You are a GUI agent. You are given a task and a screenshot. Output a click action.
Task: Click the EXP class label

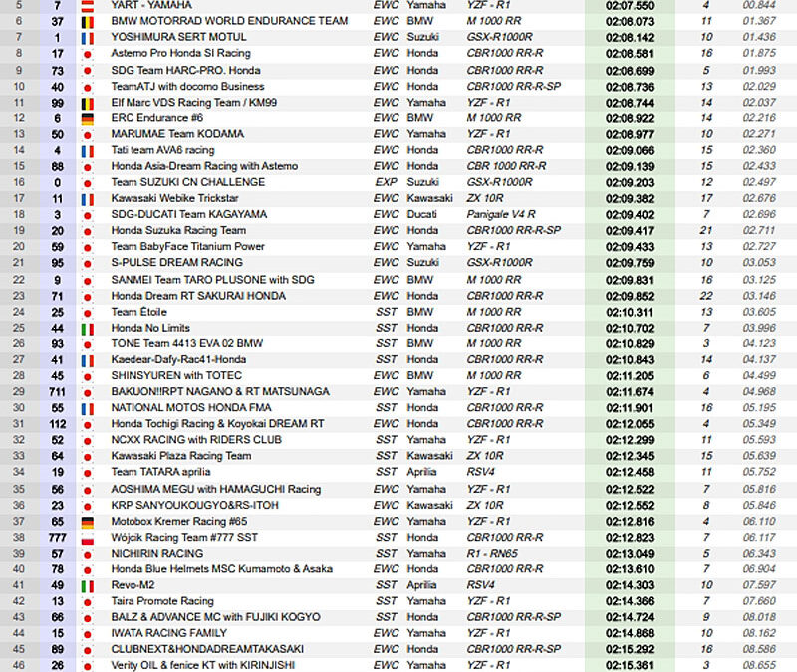tap(386, 182)
